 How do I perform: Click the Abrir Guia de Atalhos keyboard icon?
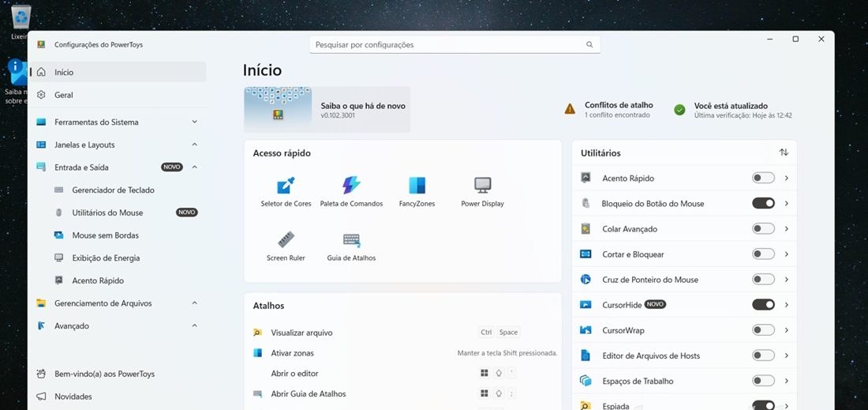coord(257,394)
